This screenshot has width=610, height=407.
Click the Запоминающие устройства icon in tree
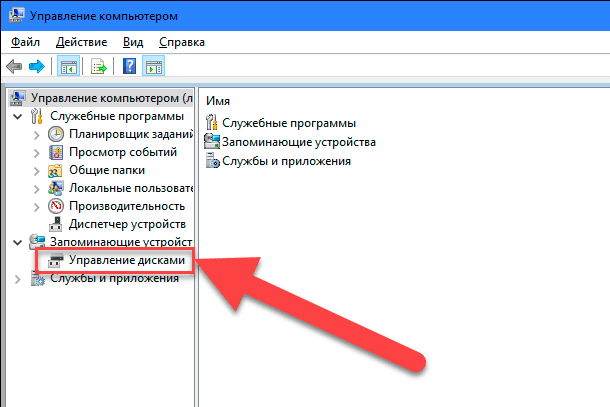coord(37,242)
